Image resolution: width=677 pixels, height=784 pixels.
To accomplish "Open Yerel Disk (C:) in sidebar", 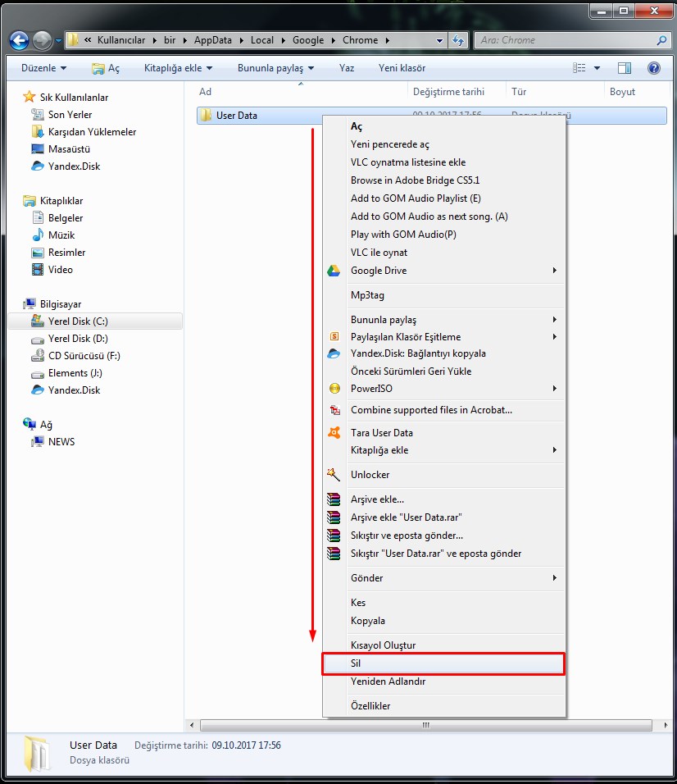I will (77, 321).
